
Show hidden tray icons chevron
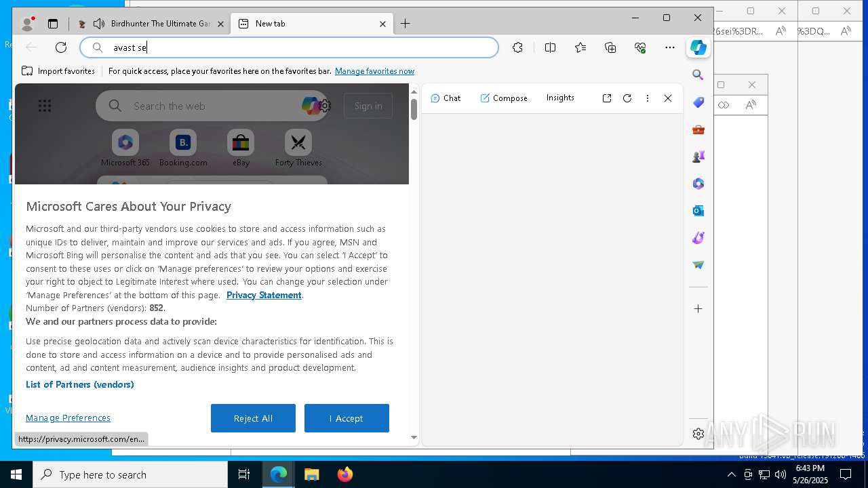731,474
